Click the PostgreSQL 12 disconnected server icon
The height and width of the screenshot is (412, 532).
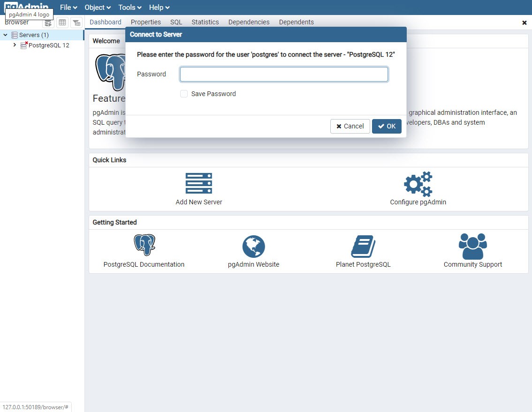(x=24, y=45)
